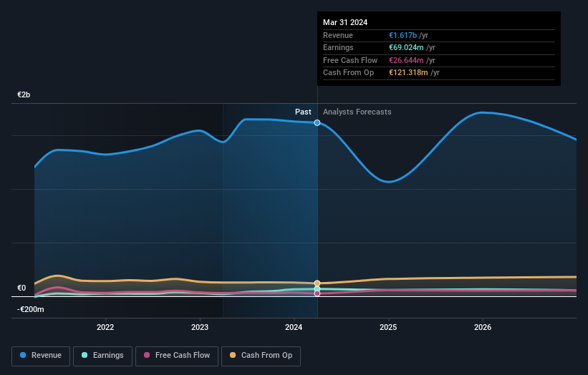588x375 pixels.
Task: Click the €26.644m free cash flow value
Action: [x=406, y=60]
